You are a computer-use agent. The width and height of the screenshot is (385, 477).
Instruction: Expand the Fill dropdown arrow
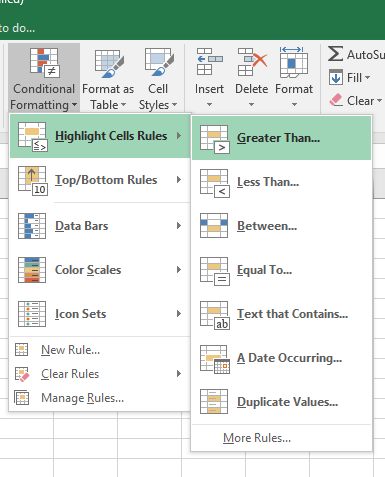[x=368, y=78]
